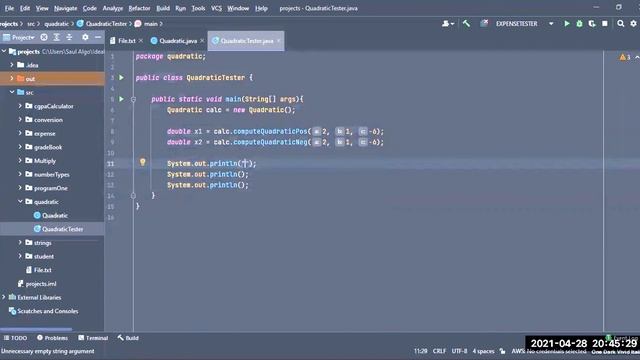Screen dimensions: 640x360
Task: Fold the main method at its opening line
Action: 133,99
